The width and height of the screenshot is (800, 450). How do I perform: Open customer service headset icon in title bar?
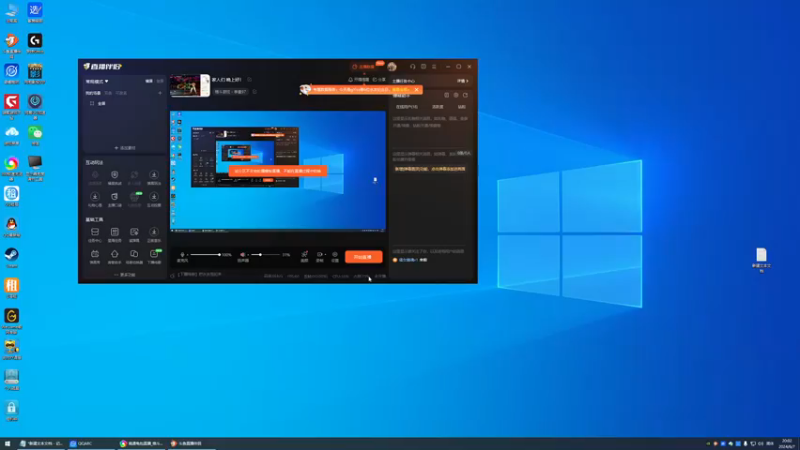(x=413, y=67)
